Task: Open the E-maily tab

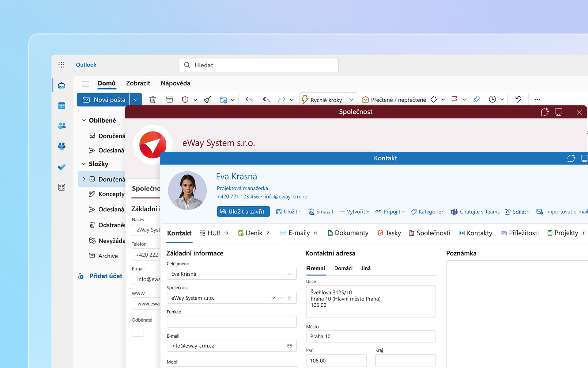Action: pyautogui.click(x=299, y=233)
